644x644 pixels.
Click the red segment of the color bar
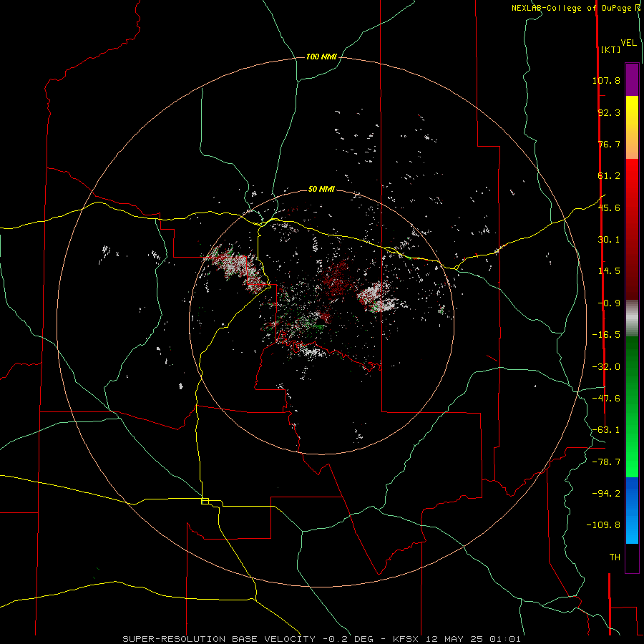tap(632, 229)
